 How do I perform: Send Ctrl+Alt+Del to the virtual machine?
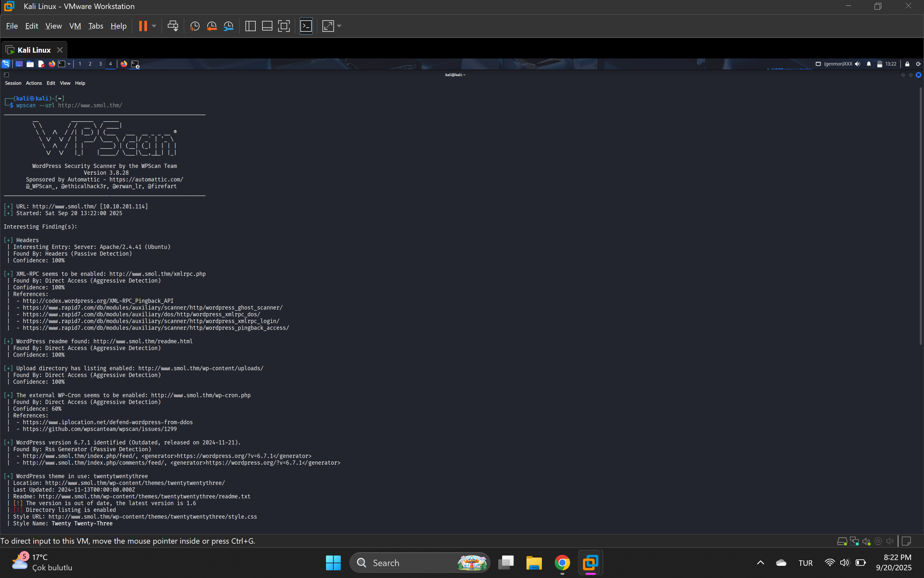[173, 26]
